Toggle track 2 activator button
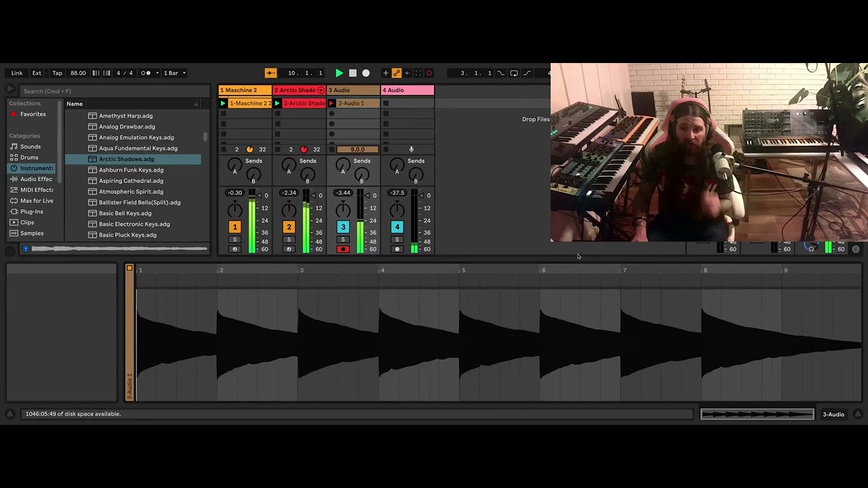Screen dimensions: 868x488 click(289, 227)
